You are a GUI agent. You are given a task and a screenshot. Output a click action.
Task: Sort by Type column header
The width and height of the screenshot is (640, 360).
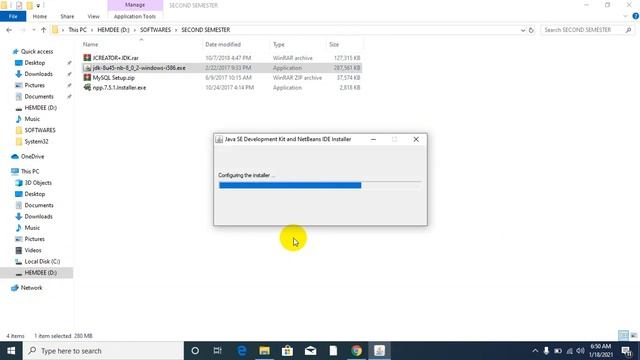coord(279,44)
